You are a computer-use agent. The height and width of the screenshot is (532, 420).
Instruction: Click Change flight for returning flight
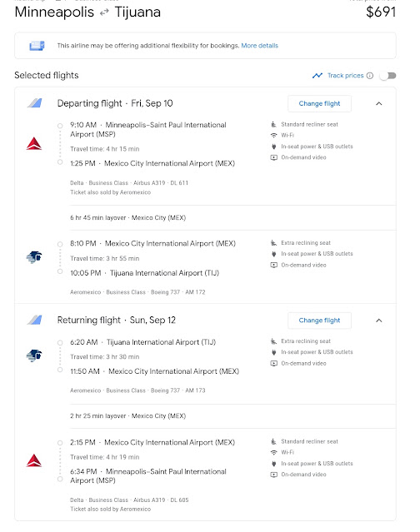point(319,321)
